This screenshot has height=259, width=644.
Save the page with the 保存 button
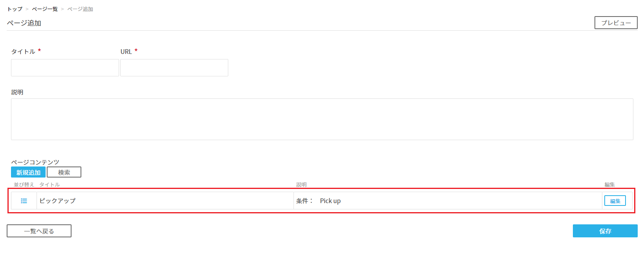click(x=605, y=231)
